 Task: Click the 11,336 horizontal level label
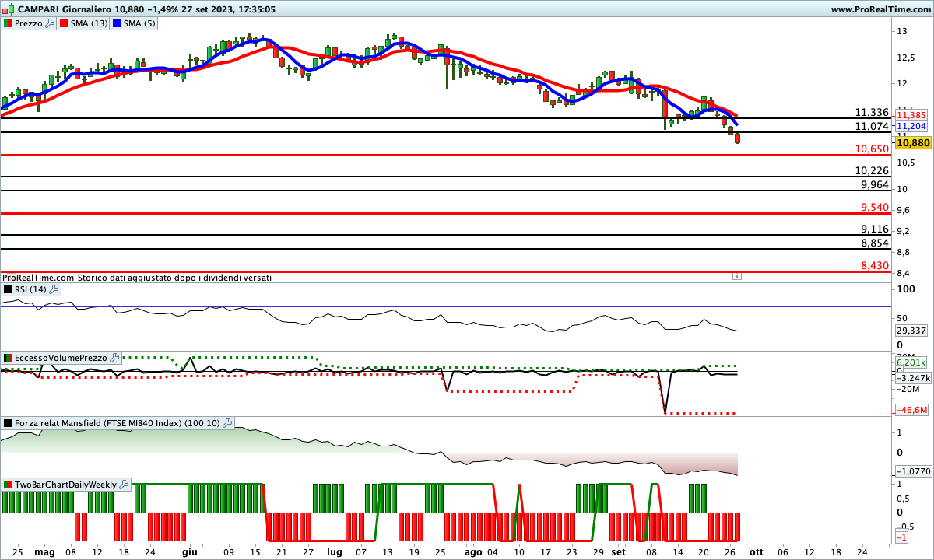point(871,112)
